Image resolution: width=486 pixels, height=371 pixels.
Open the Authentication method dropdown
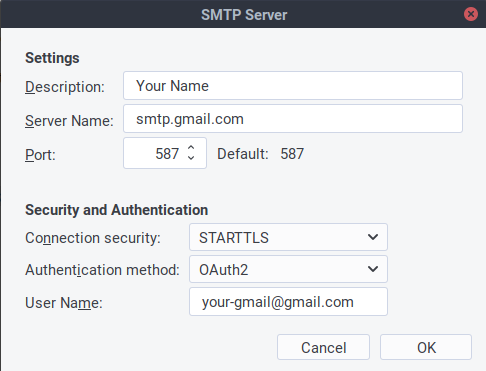pyautogui.click(x=288, y=269)
